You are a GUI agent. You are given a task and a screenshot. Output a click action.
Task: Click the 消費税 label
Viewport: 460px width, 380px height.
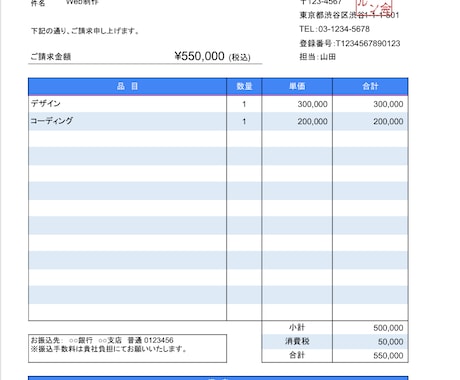297,341
